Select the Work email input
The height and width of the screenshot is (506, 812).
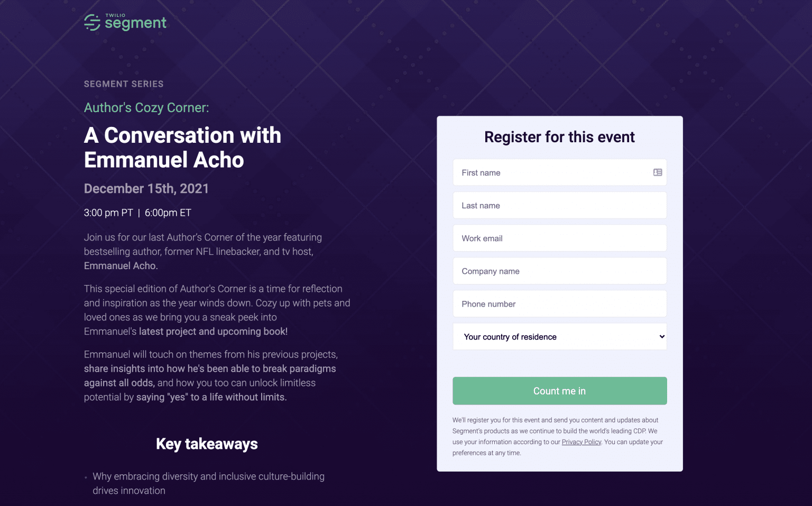559,238
